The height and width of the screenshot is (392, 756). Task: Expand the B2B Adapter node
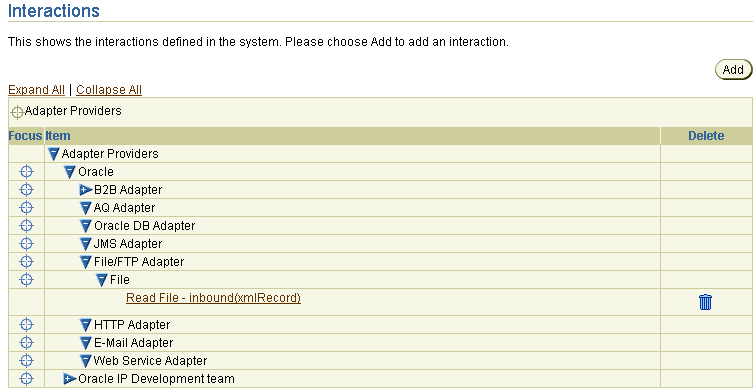(85, 190)
